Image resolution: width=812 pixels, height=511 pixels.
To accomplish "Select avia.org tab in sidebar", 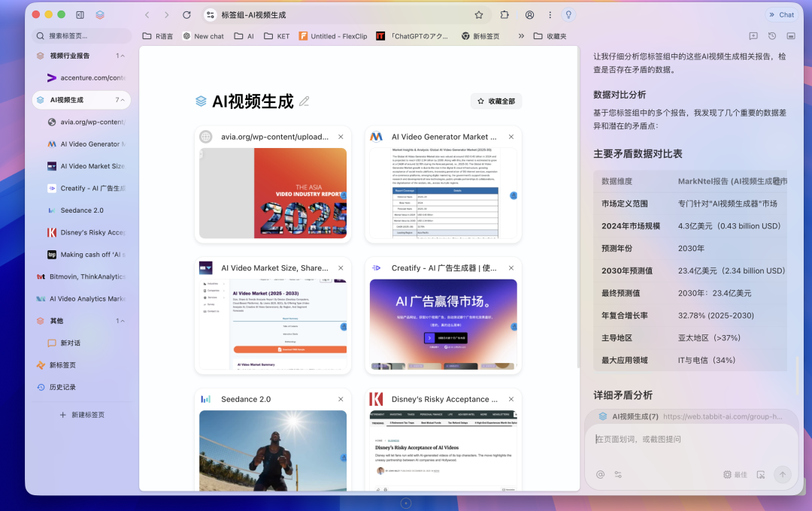I will coord(86,122).
